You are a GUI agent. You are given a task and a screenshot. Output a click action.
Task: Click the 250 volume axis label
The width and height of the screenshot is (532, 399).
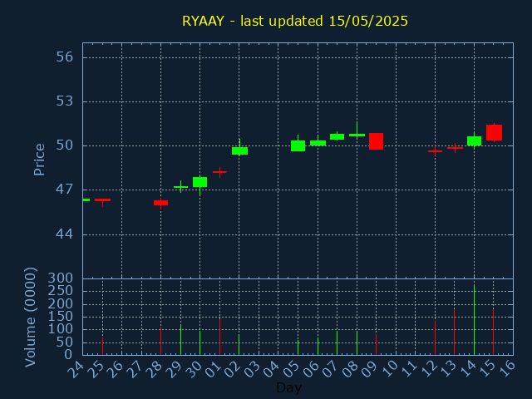click(61, 291)
